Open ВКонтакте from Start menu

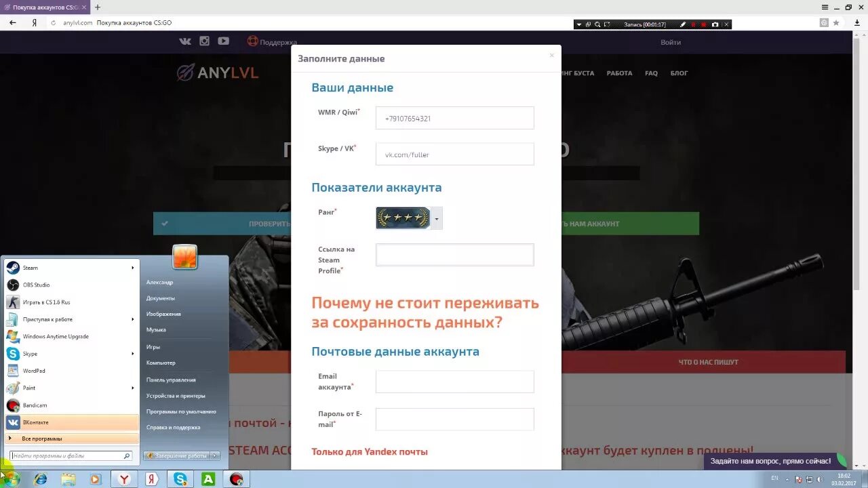(71, 422)
